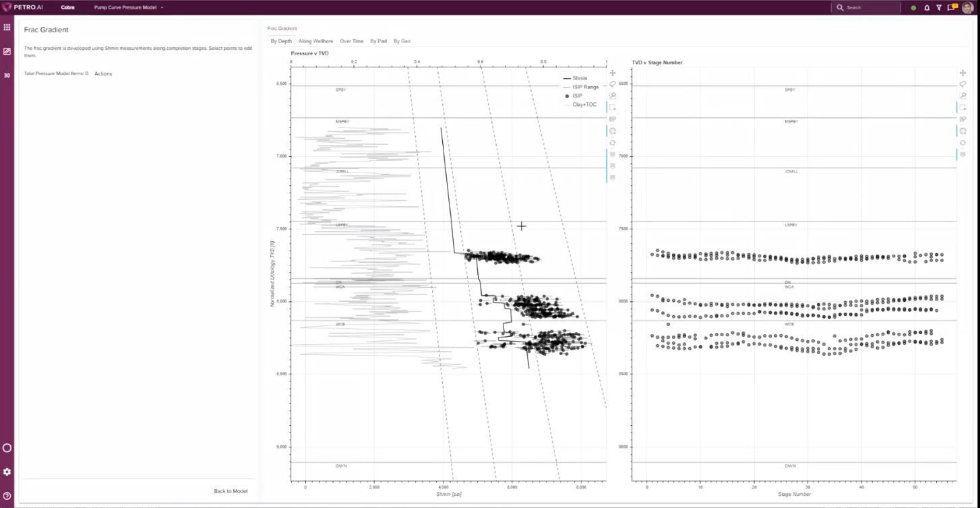Open settings gear in the sidebar
The height and width of the screenshot is (508, 980).
click(x=7, y=472)
